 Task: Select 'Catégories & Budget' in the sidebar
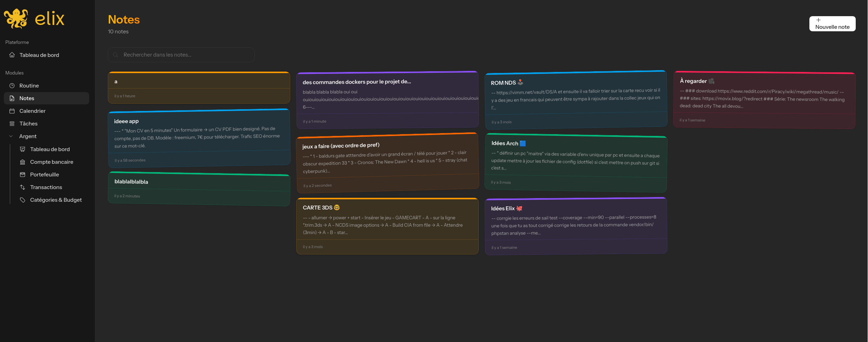pos(56,200)
